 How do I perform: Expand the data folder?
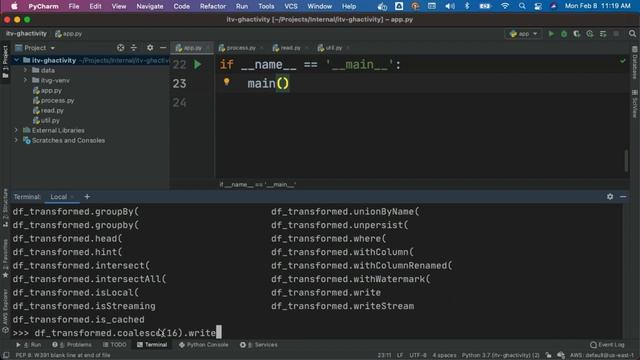coord(25,70)
